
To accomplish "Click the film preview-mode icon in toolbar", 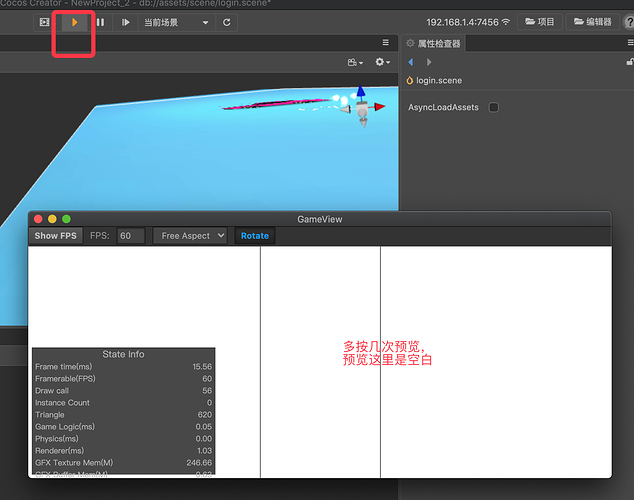I will coord(44,22).
